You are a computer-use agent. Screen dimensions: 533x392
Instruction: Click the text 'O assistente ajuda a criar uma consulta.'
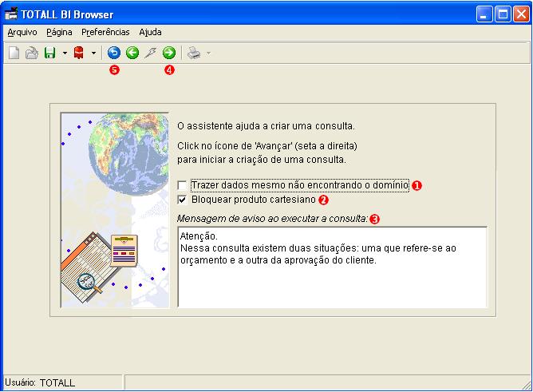pos(266,126)
